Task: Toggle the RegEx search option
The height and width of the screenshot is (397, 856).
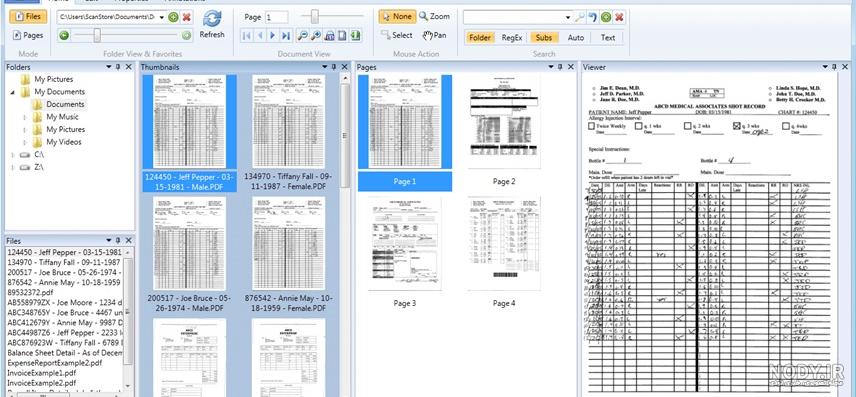Action: point(512,38)
